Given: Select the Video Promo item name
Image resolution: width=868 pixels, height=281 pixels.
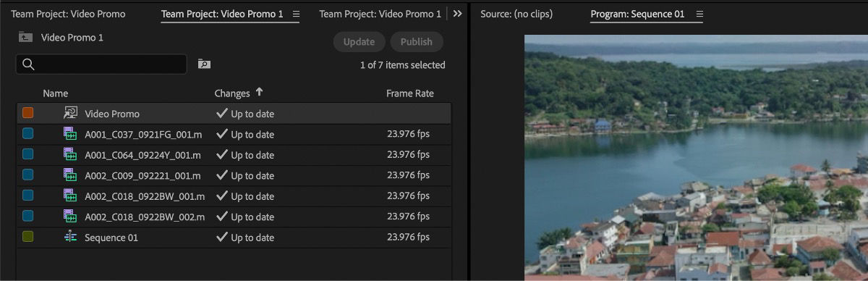Looking at the screenshot, I should point(112,114).
